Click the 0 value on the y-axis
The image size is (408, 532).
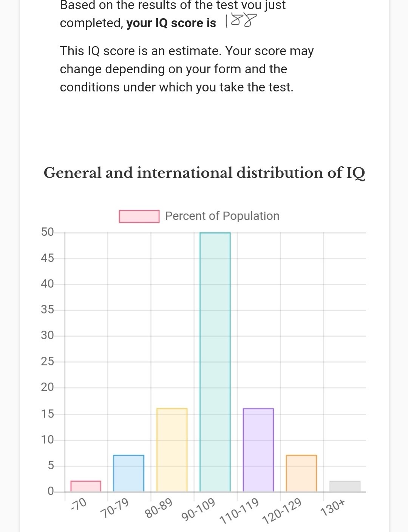click(x=51, y=491)
